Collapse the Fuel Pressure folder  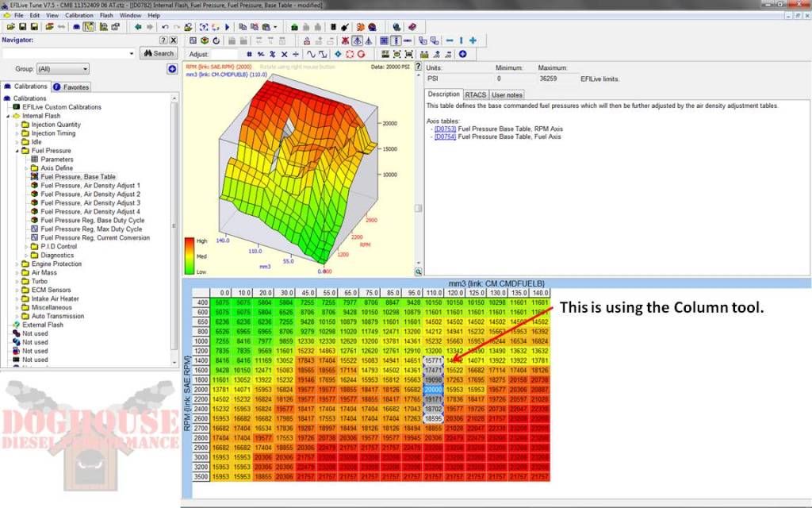(17, 151)
